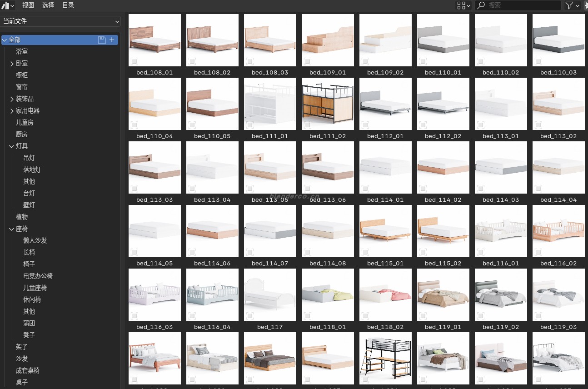
Task: Select the bed_114_02 asset thumbnail
Action: pos(443,167)
